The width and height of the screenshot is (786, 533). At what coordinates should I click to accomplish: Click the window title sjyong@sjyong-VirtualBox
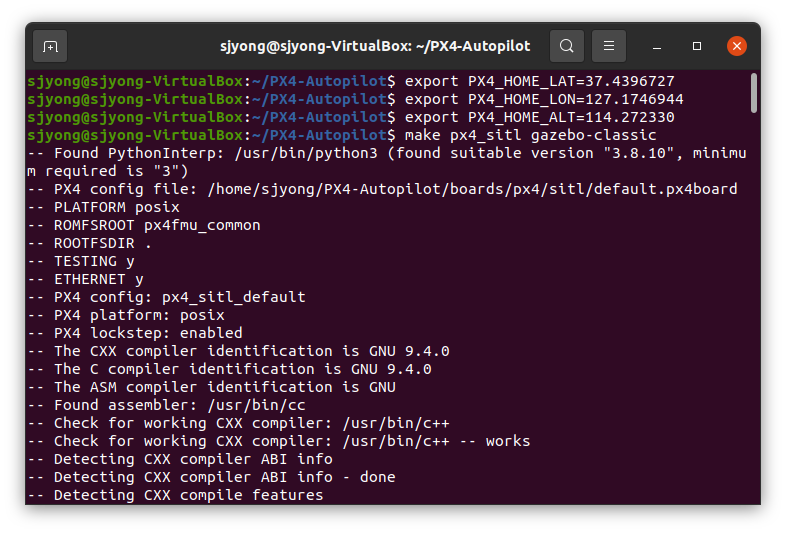click(375, 46)
